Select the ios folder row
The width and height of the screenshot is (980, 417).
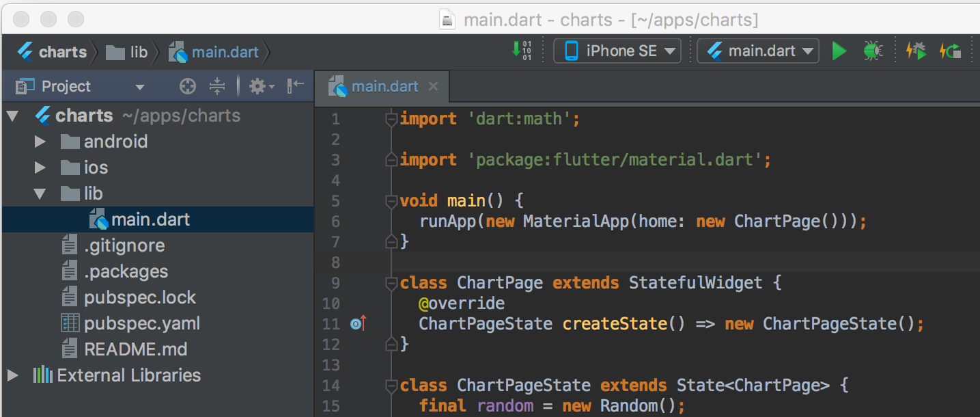(158, 167)
